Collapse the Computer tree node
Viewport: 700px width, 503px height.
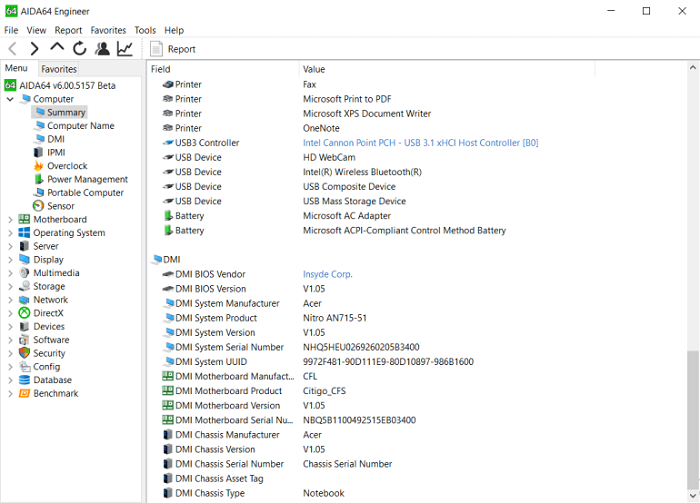pos(10,99)
